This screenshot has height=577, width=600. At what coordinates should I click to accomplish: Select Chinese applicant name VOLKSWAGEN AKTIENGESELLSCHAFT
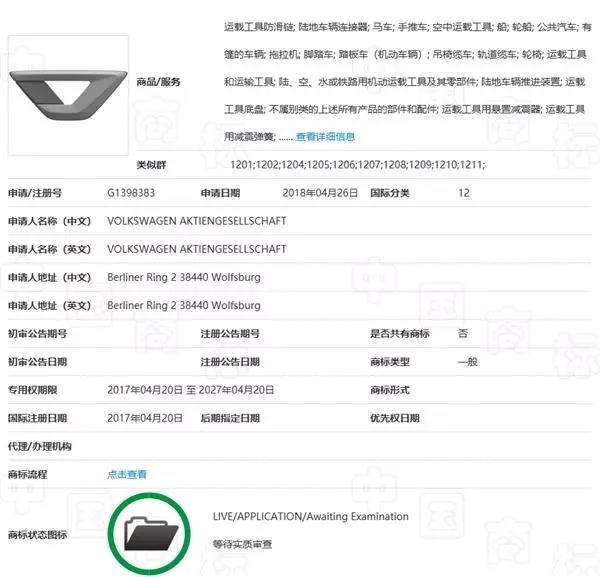coord(197,221)
